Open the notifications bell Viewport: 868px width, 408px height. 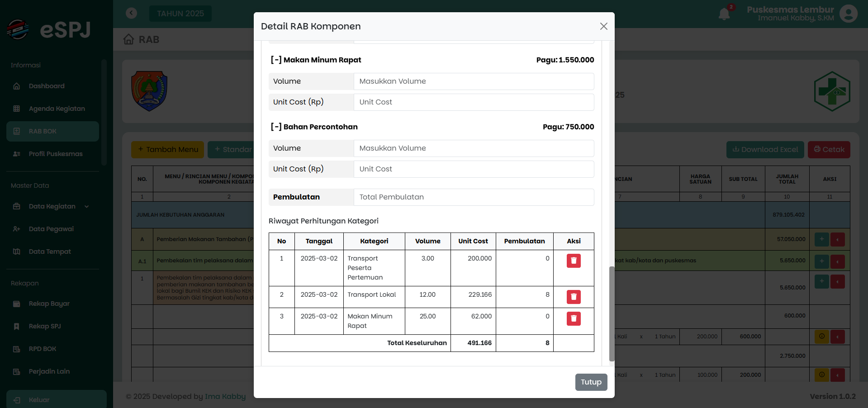coord(724,14)
